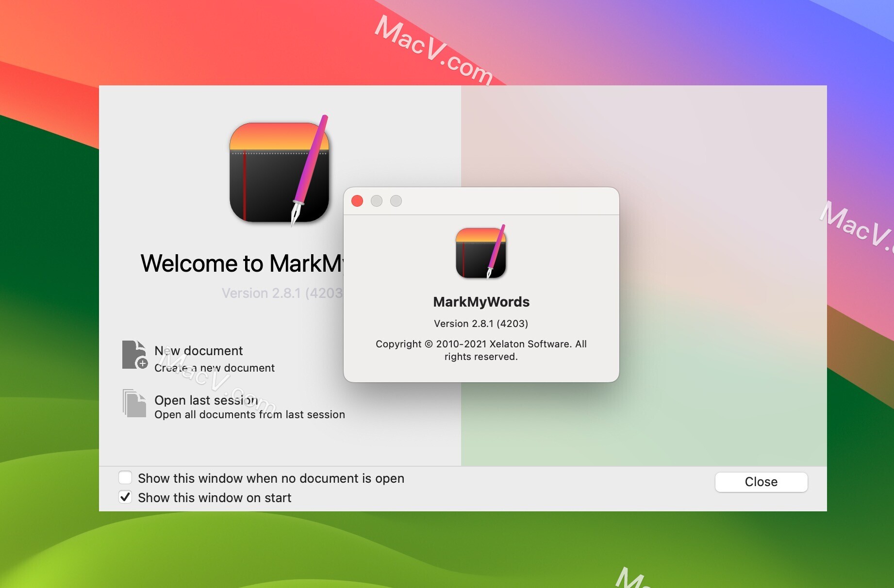Screen dimensions: 894x588
Task: Click the large MarkMyWords app icon in Welcome window
Action: 280,171
